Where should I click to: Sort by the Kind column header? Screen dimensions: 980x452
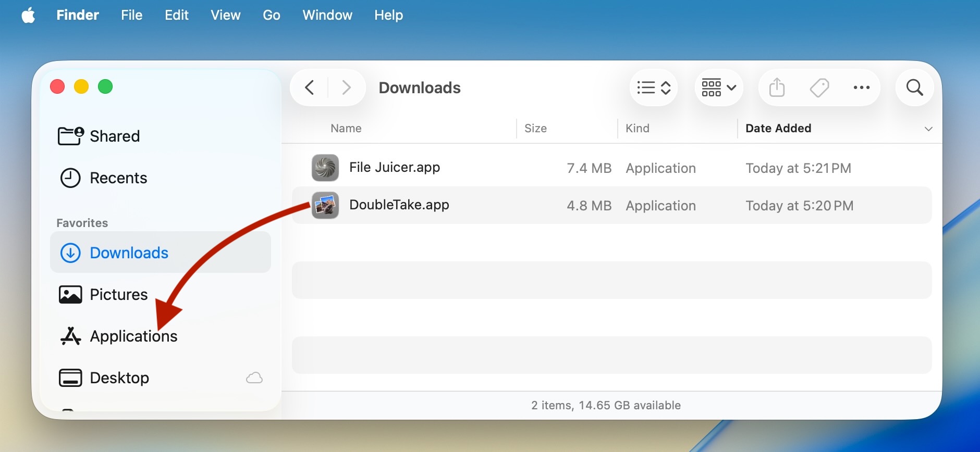638,128
